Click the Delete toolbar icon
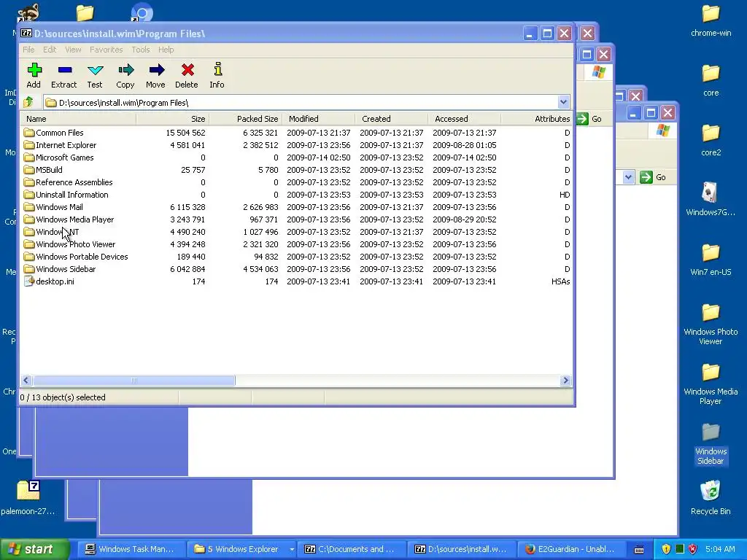The image size is (747, 560). [x=187, y=71]
